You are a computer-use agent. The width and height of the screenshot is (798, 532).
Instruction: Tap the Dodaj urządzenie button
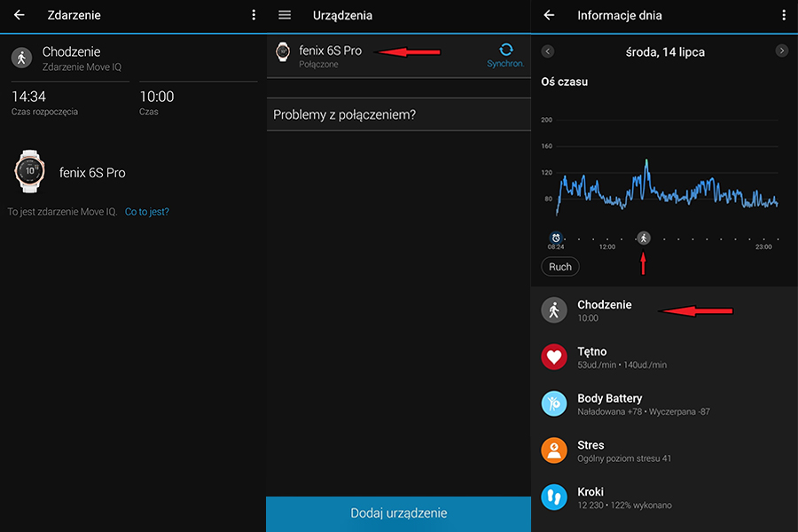click(x=398, y=513)
